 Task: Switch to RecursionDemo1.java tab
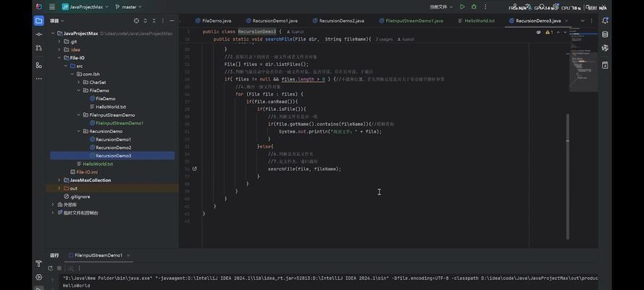(x=272, y=20)
